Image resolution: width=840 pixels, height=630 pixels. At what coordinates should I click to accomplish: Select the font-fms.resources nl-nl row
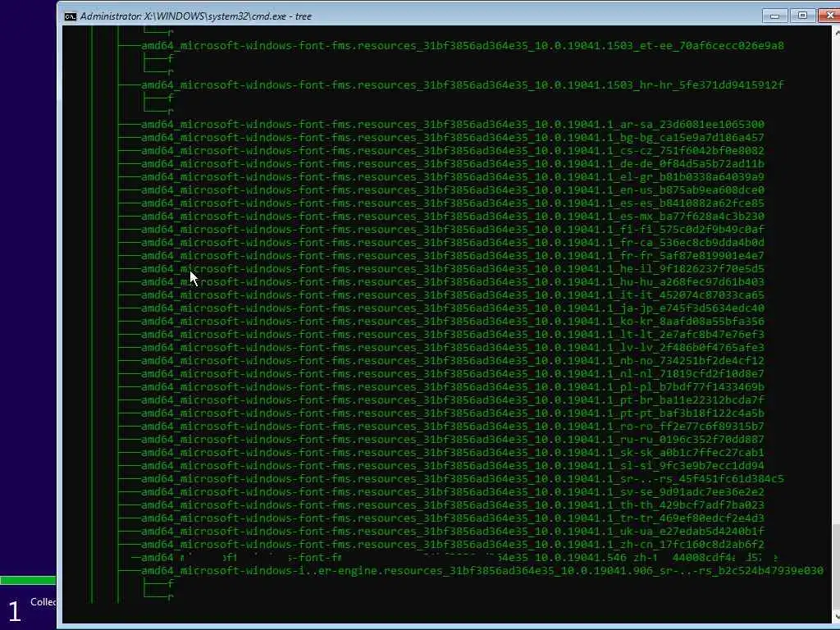coord(453,373)
